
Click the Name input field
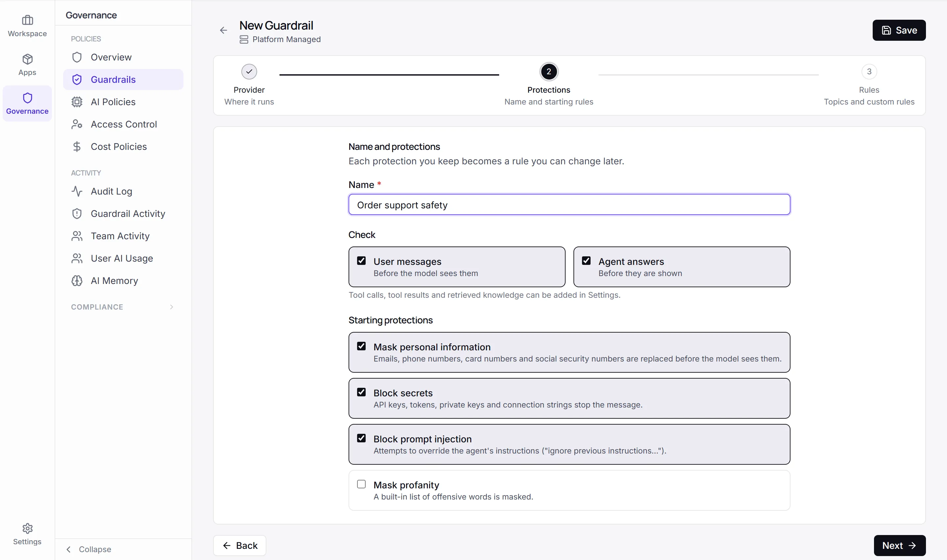click(569, 205)
